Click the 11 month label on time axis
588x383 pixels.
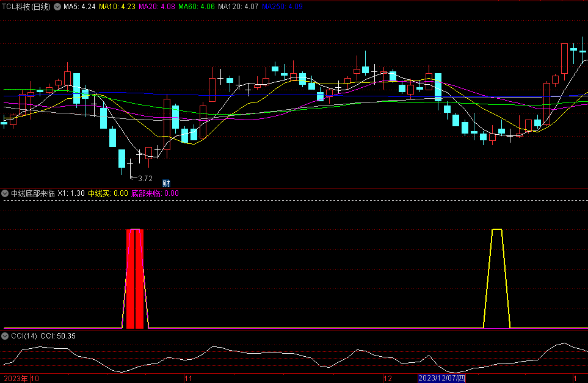pos(188,379)
